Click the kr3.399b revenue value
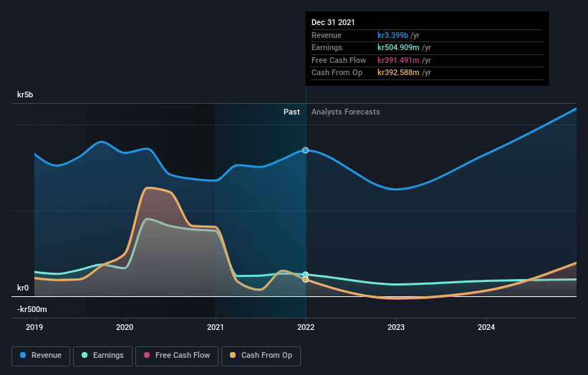 coord(392,35)
